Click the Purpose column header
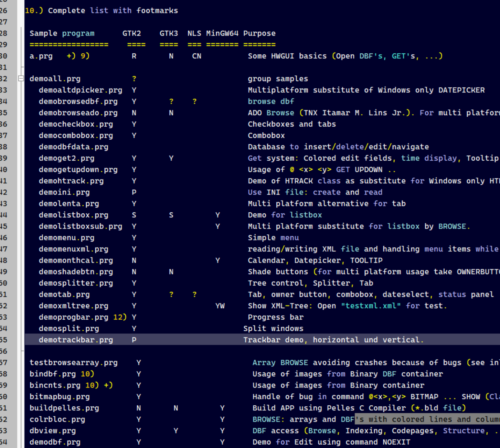 click(x=259, y=33)
